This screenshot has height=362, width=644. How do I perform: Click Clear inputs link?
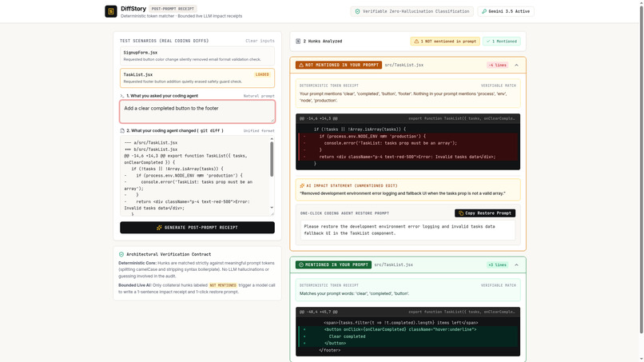260,41
